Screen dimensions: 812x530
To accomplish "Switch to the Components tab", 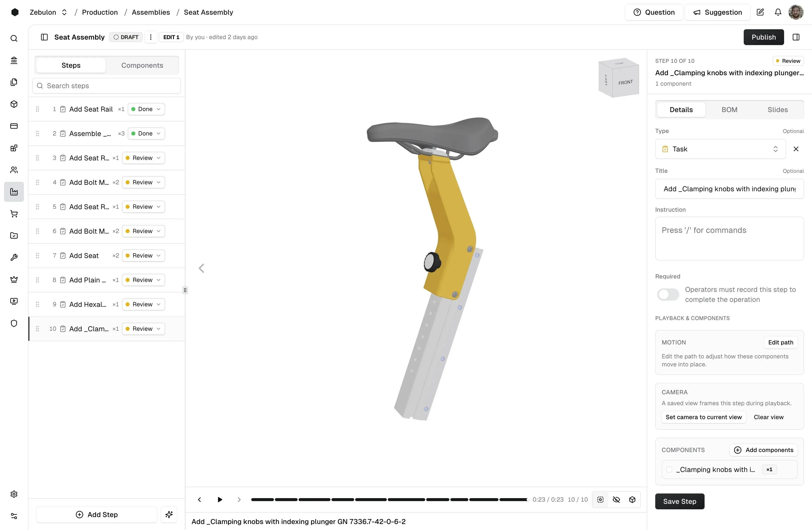I will click(142, 65).
